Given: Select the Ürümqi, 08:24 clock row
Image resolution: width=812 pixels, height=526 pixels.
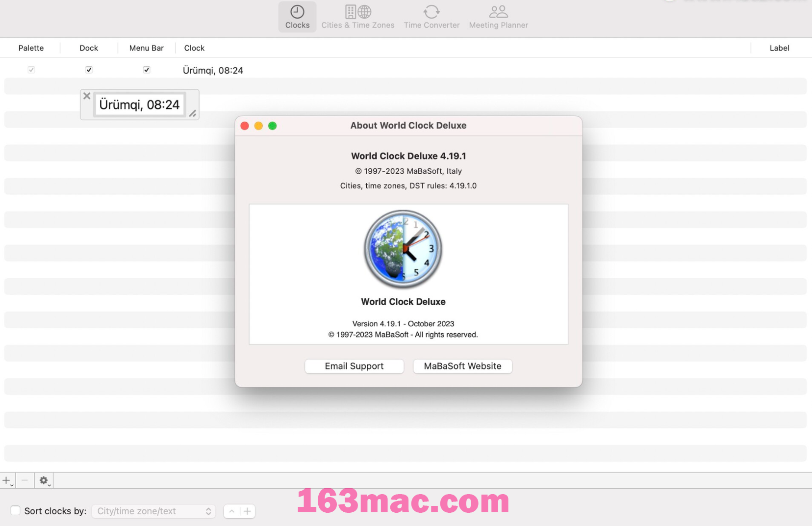Looking at the screenshot, I should pos(406,70).
